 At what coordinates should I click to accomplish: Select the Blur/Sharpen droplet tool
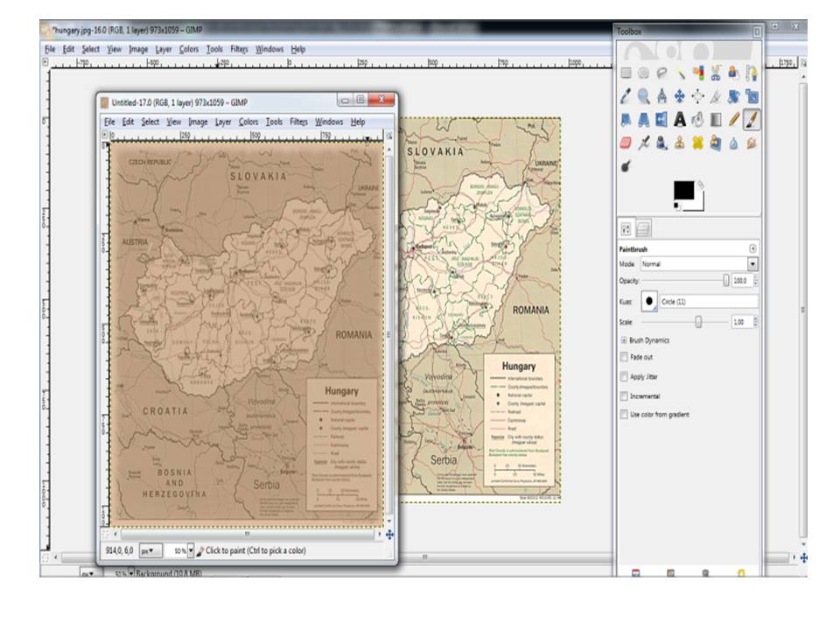tap(734, 143)
